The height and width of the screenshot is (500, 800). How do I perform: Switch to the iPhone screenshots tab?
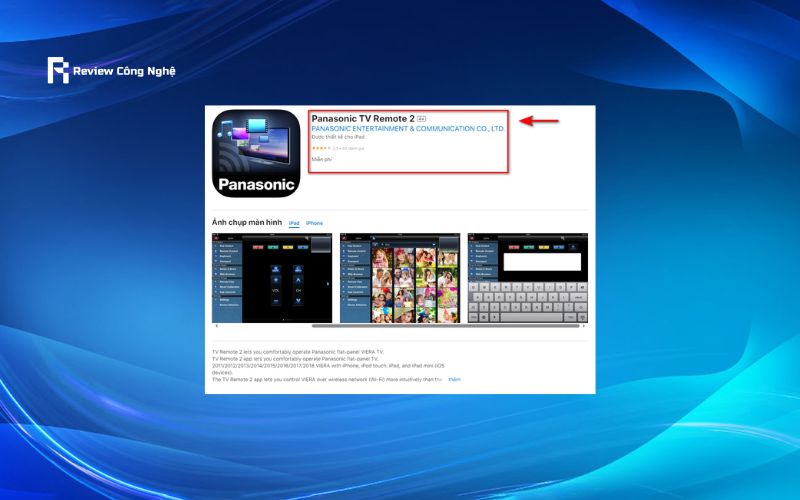[x=314, y=223]
